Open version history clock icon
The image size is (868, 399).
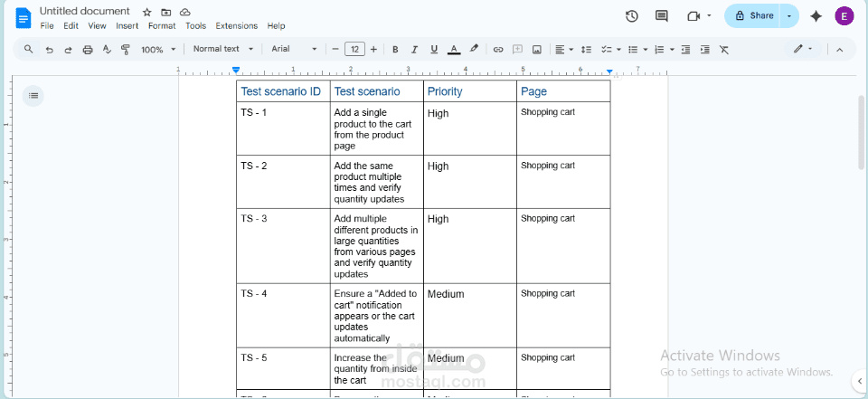[x=632, y=16]
